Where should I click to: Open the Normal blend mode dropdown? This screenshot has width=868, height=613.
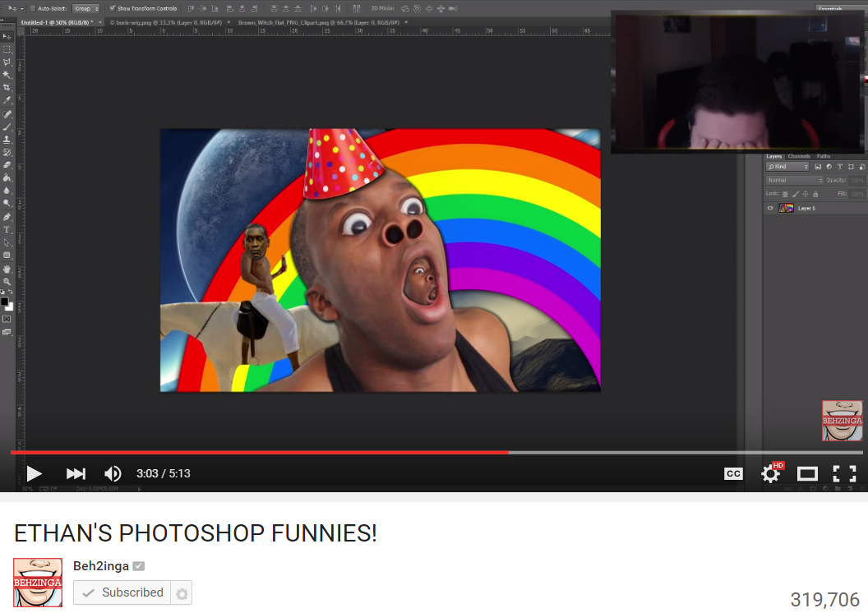pos(795,180)
